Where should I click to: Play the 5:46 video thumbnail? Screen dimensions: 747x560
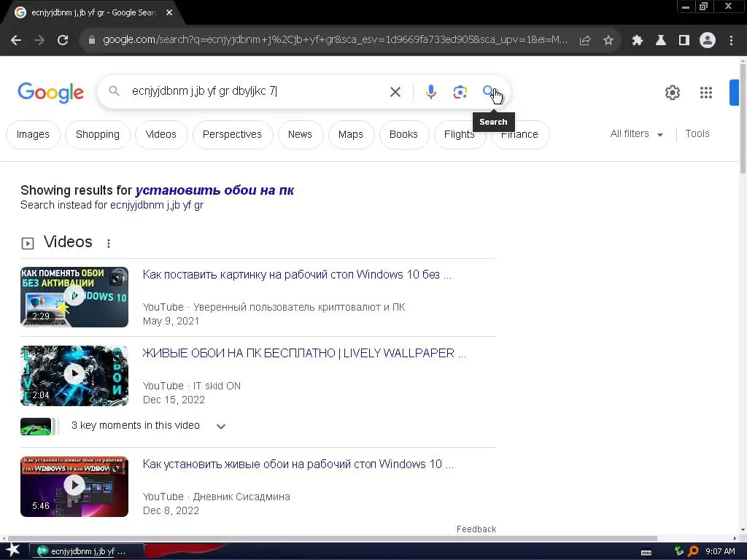(74, 486)
